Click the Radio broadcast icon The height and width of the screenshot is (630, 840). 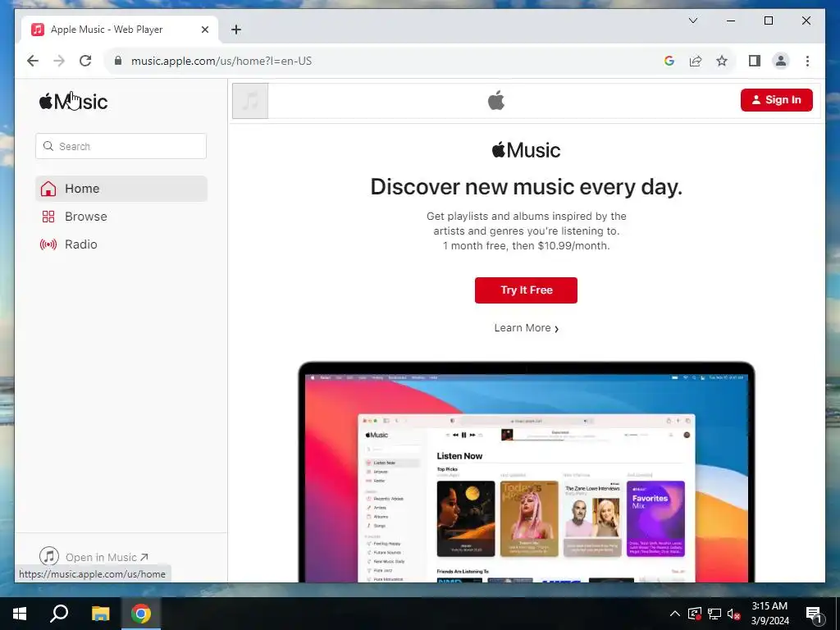(48, 244)
